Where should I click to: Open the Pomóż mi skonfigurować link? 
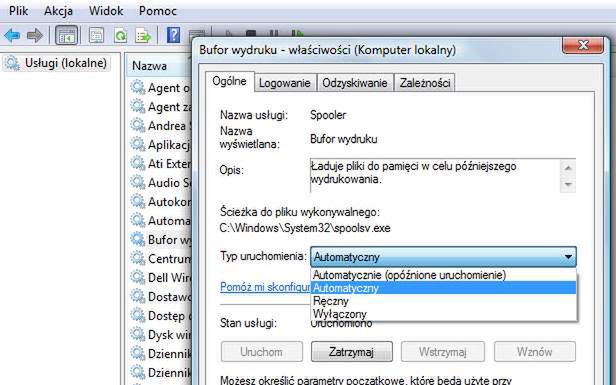tap(265, 287)
